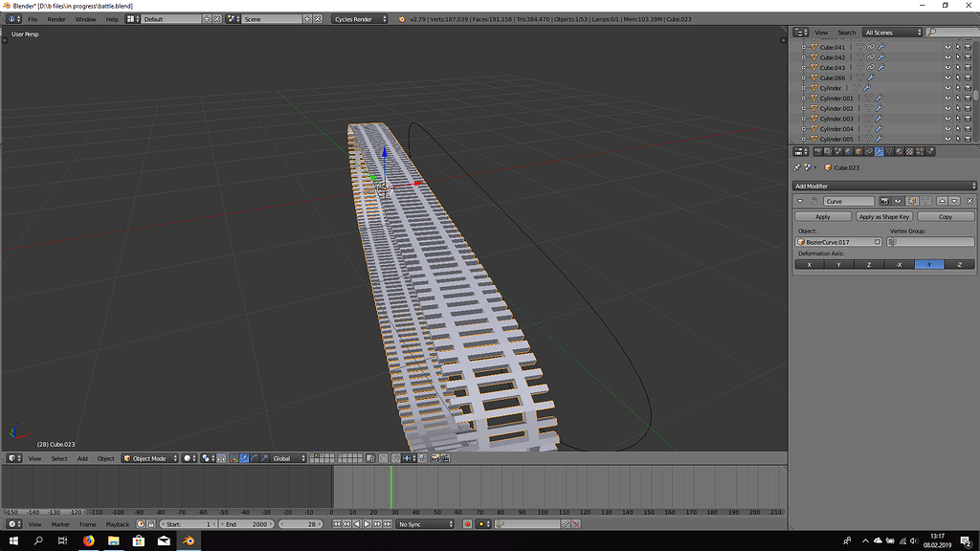The image size is (980, 551).
Task: Open the Texture properties tab icon
Action: tap(909, 152)
